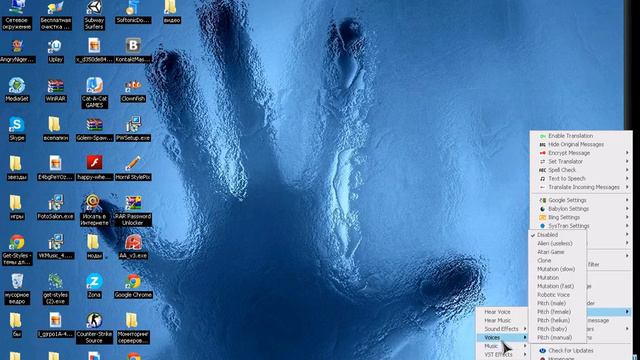This screenshot has width=640, height=360.
Task: Open the Clownfish desktop shortcut
Action: [133, 91]
